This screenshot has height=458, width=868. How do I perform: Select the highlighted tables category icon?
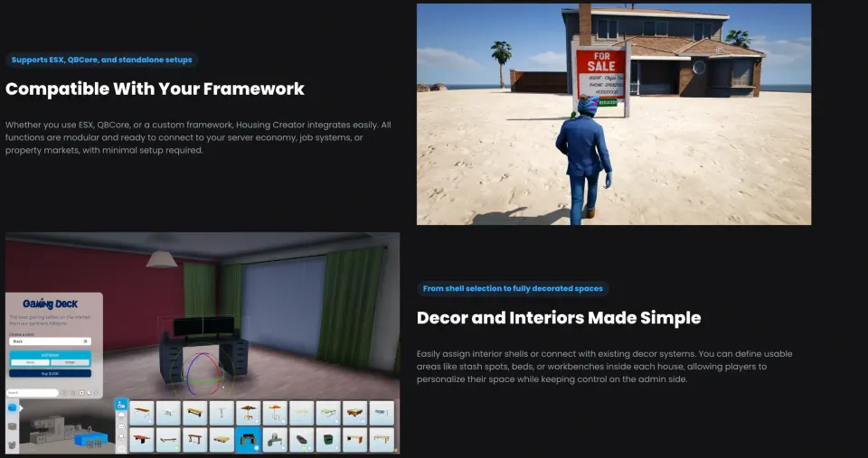pyautogui.click(x=121, y=405)
